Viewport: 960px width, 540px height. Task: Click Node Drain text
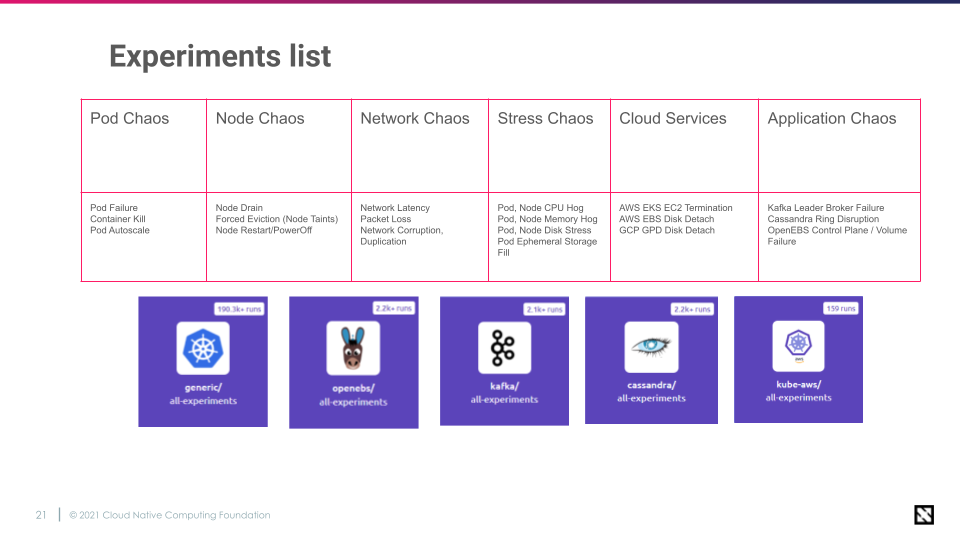tap(239, 208)
